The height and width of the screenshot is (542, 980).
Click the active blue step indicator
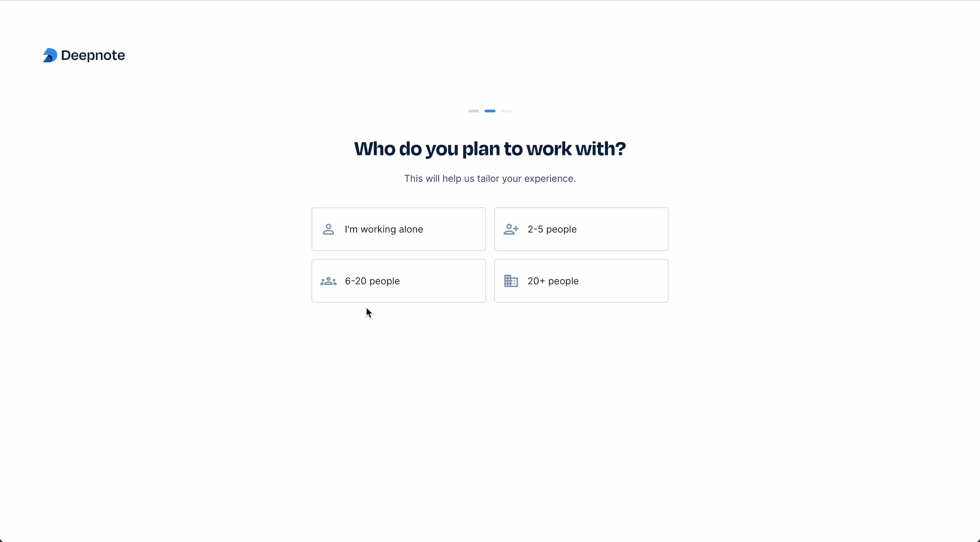[490, 111]
